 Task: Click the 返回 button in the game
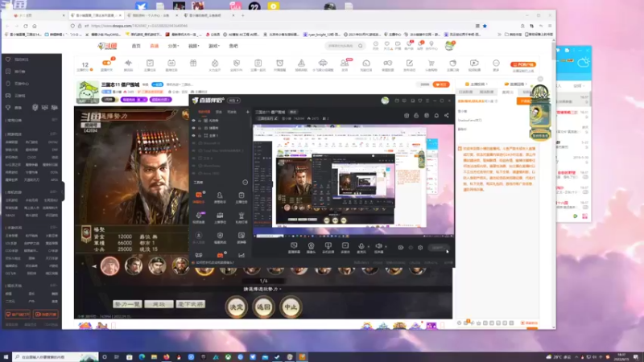[263, 307]
